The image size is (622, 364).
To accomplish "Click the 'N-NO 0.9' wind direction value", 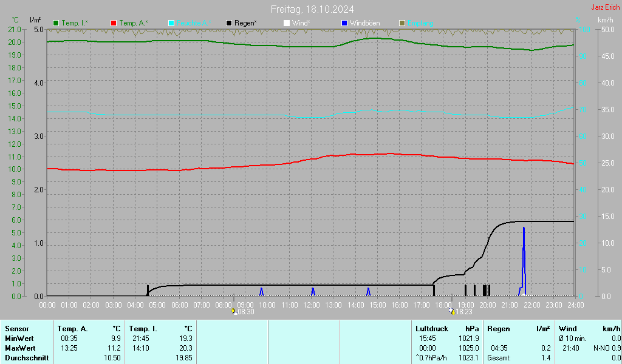I will point(607,348).
